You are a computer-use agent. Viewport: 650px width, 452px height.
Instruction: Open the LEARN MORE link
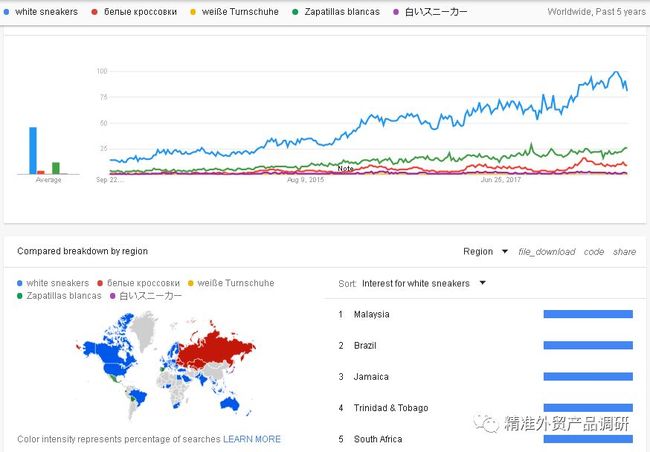(252, 439)
